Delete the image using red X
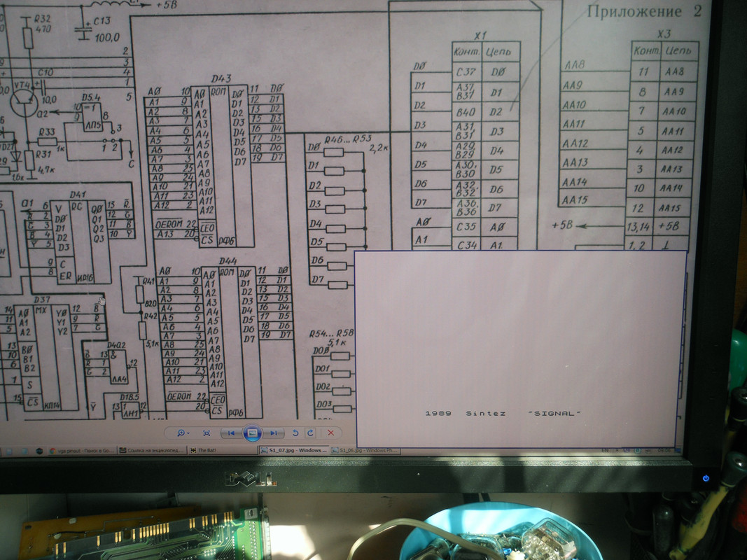Screen dimensions: 747x560 point(330,433)
